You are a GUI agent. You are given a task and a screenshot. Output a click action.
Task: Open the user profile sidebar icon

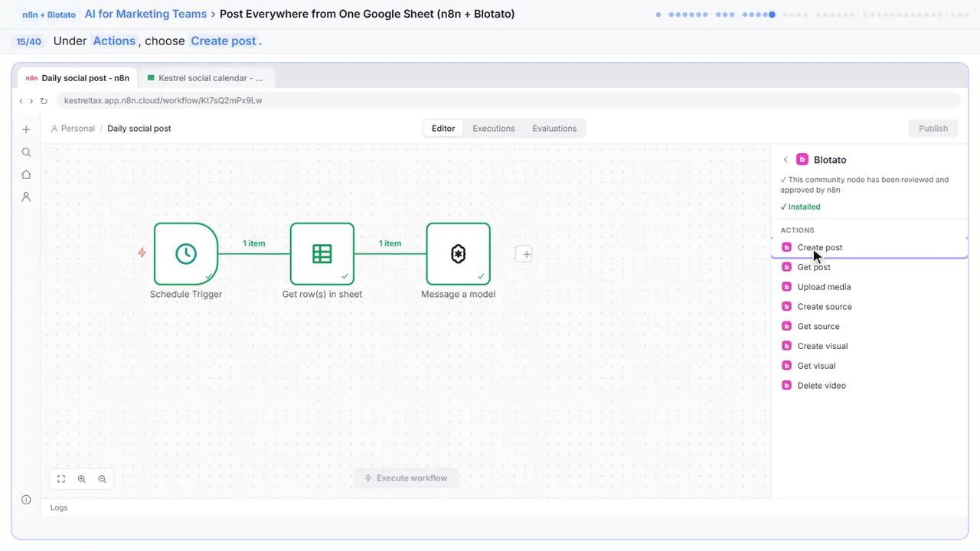pyautogui.click(x=26, y=197)
